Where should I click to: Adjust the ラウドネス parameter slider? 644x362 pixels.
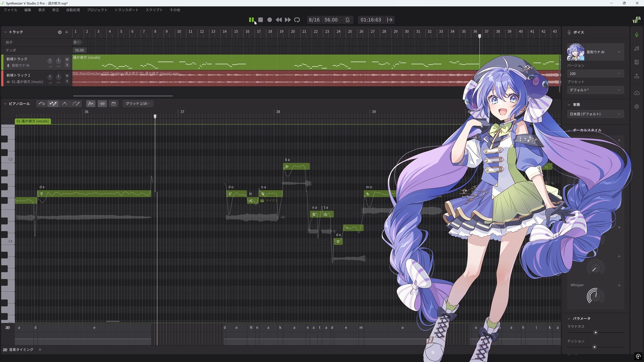coord(596,332)
